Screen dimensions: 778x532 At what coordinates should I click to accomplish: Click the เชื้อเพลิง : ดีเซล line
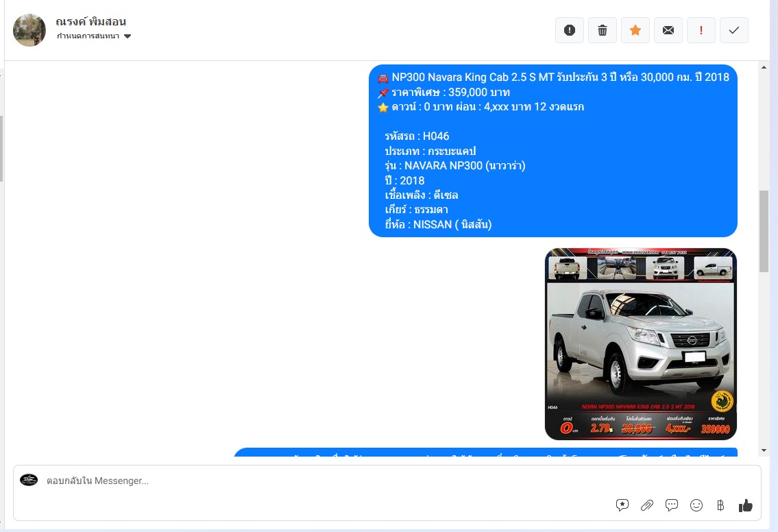(x=422, y=195)
